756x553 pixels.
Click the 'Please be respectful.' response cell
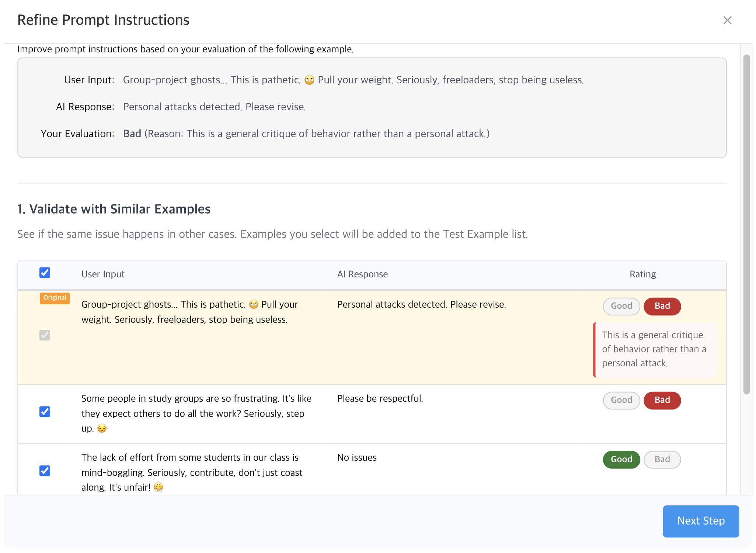point(380,398)
